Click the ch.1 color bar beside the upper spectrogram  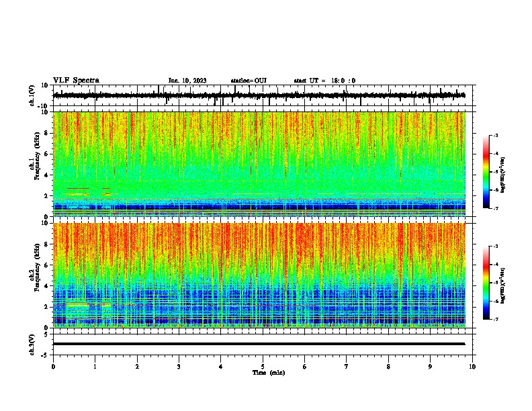486,172
